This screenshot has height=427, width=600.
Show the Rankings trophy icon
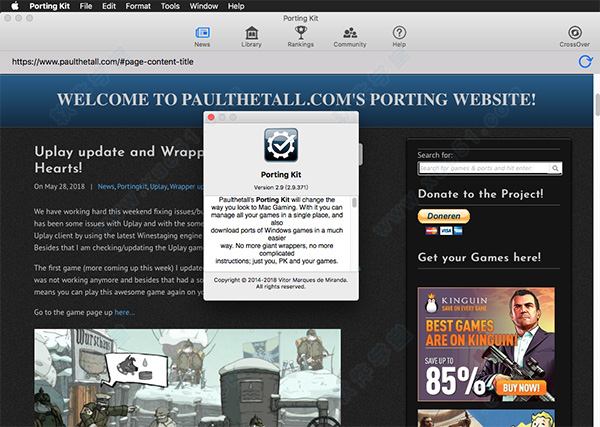pyautogui.click(x=301, y=37)
